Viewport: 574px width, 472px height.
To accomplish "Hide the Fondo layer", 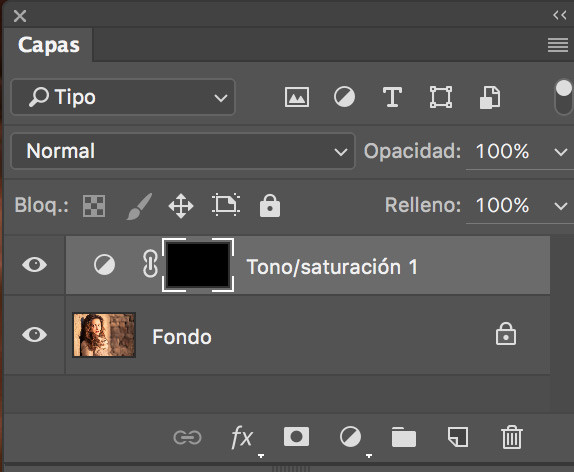I will tap(34, 335).
